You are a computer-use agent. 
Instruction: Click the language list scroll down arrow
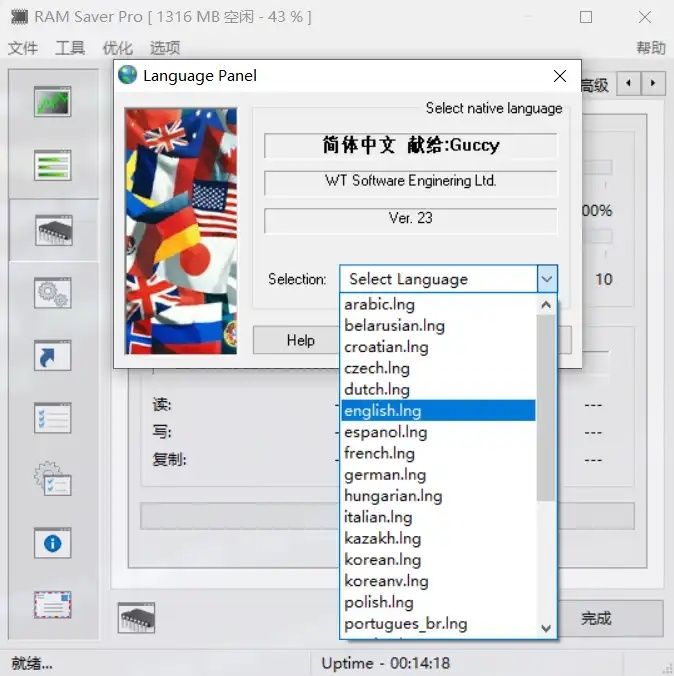[546, 628]
